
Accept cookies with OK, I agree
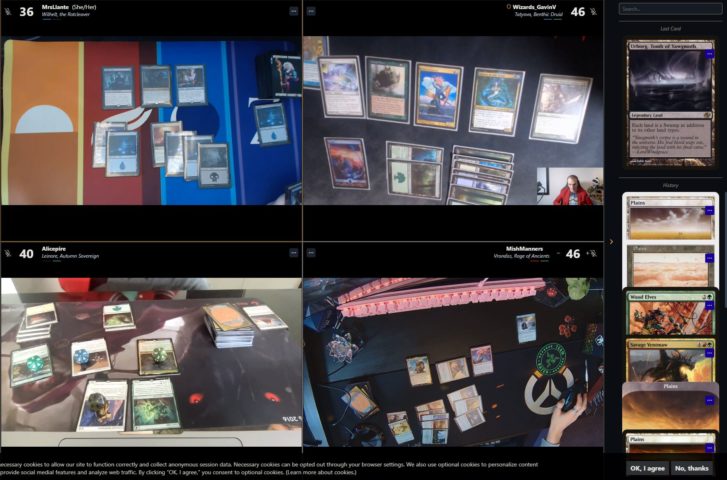[x=647, y=468]
